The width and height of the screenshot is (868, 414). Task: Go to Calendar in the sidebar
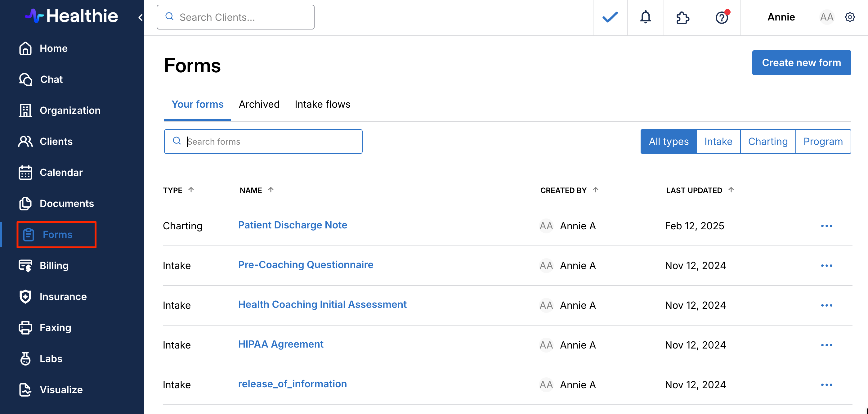(x=61, y=172)
